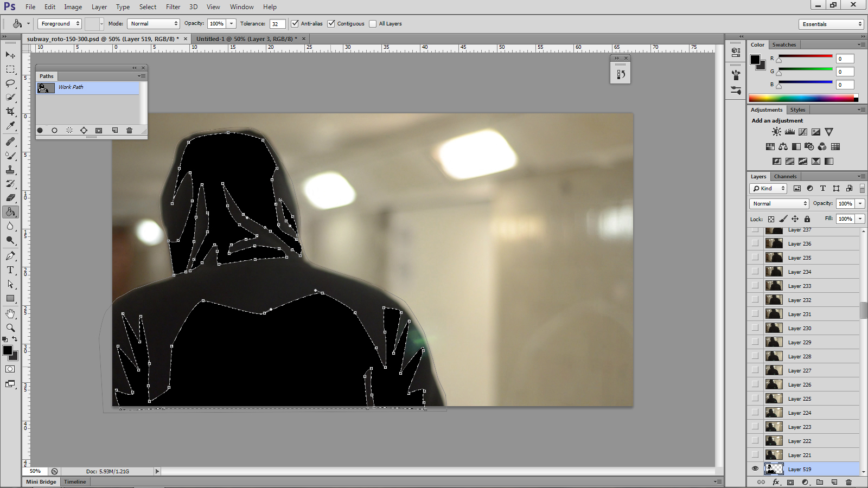This screenshot has height=488, width=868.
Task: Select the Eyedropper tool
Action: click(10, 126)
